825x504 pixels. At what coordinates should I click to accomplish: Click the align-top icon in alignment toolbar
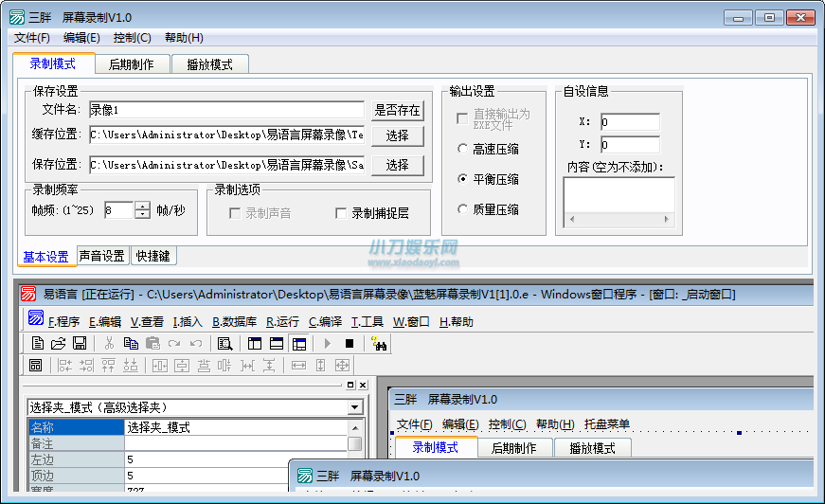pos(108,365)
